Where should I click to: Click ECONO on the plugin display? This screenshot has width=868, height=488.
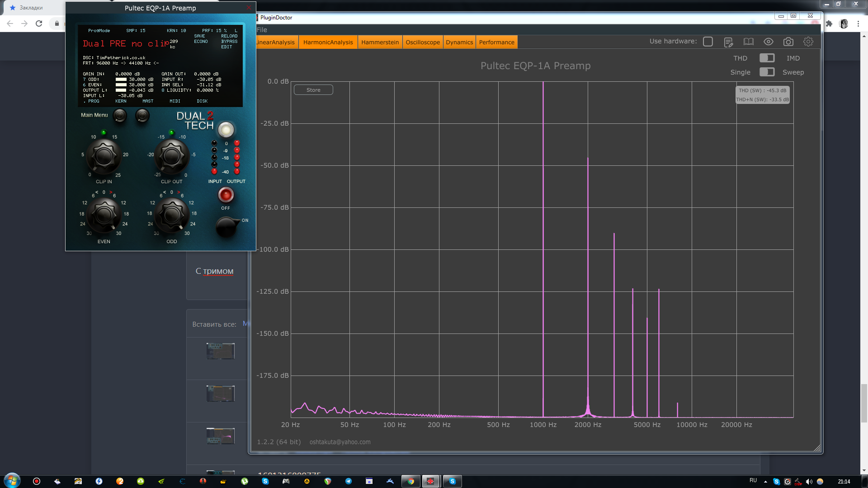click(201, 42)
